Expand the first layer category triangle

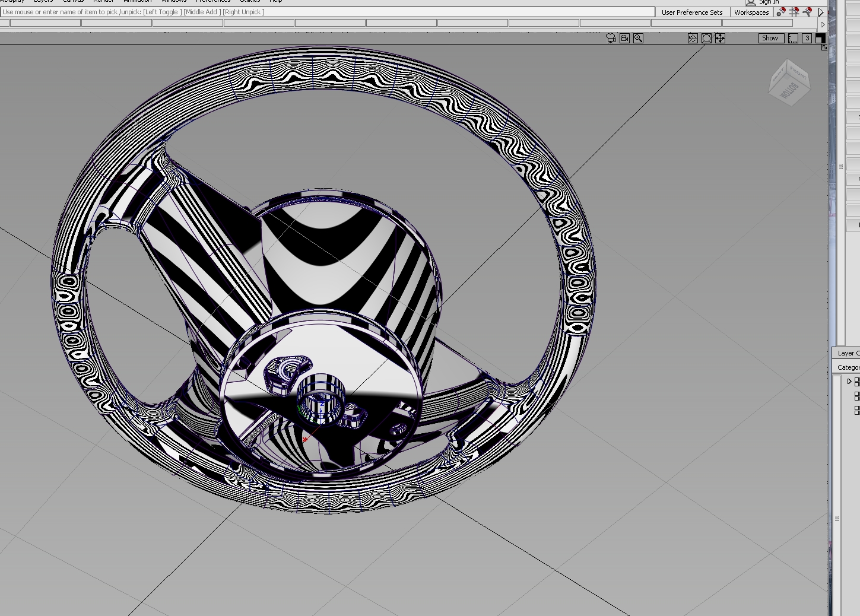point(849,382)
